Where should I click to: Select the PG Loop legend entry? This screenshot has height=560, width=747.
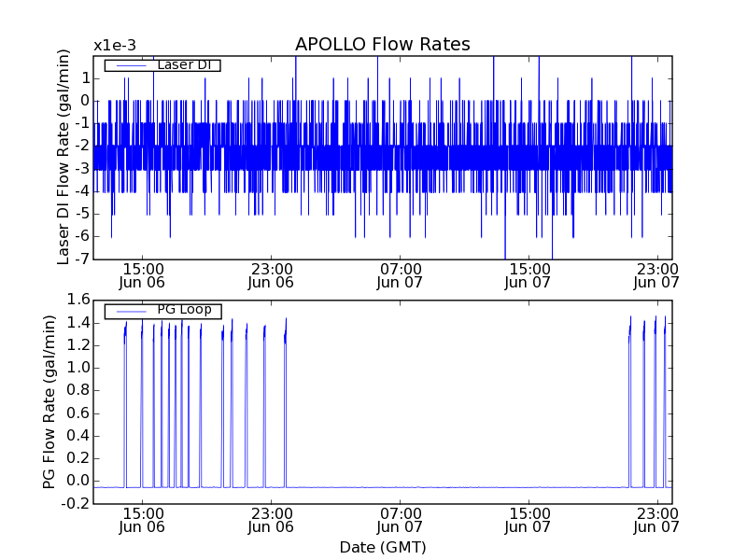[x=162, y=310]
